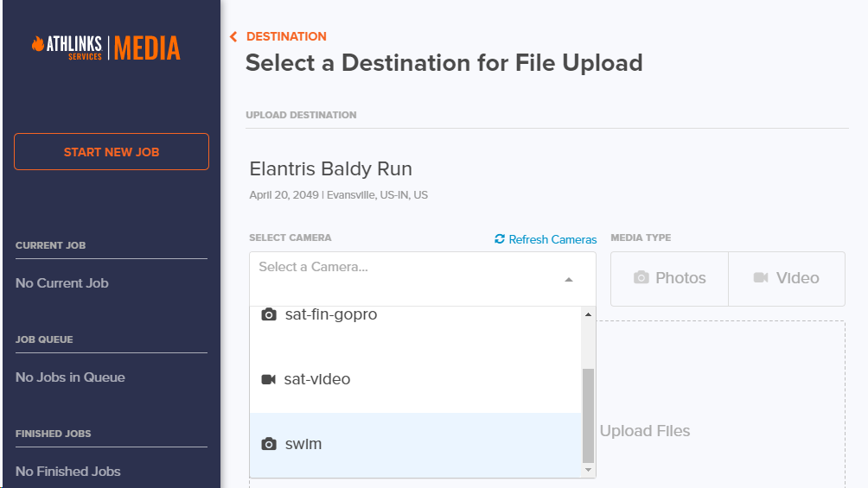Screen dimensions: 868x488
Task: Select the sat-fin-gopro camera option
Action: coord(331,314)
